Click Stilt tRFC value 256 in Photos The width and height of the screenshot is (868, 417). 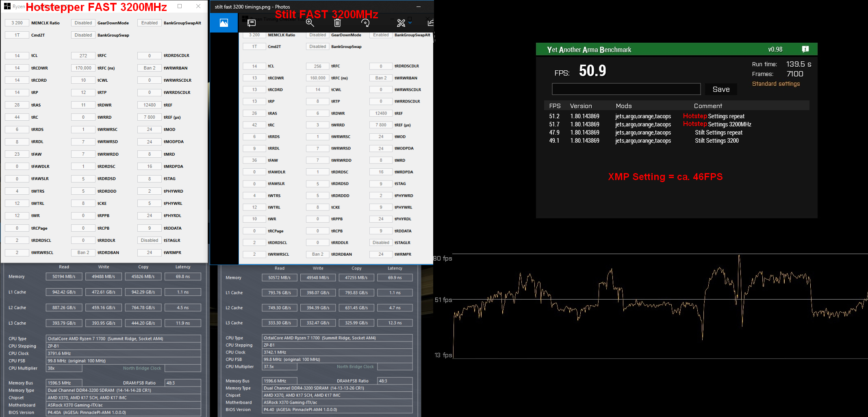pos(318,66)
